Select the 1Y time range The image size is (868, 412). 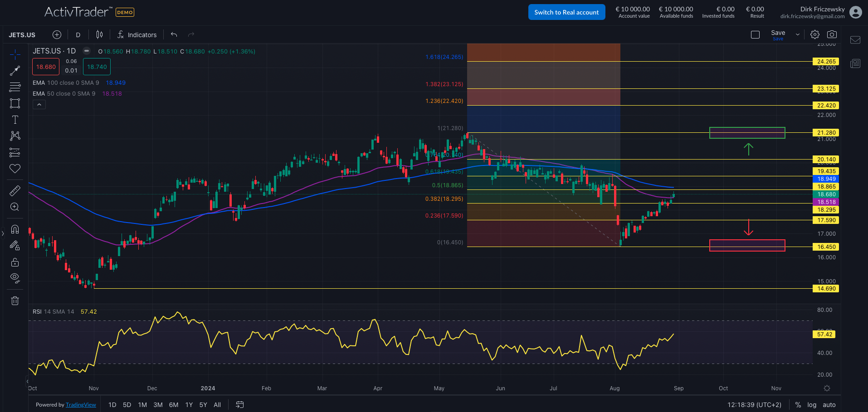[x=189, y=405]
